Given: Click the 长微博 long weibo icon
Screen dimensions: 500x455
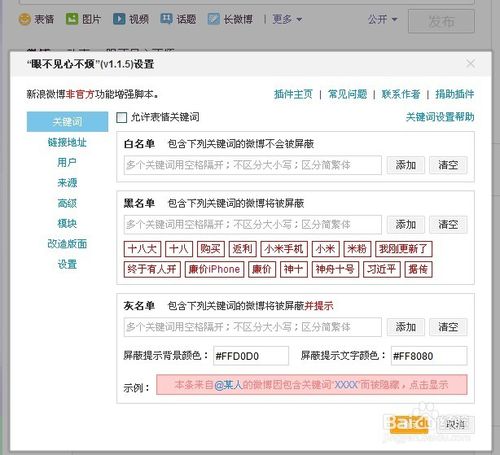Looking at the screenshot, I should click(214, 19).
